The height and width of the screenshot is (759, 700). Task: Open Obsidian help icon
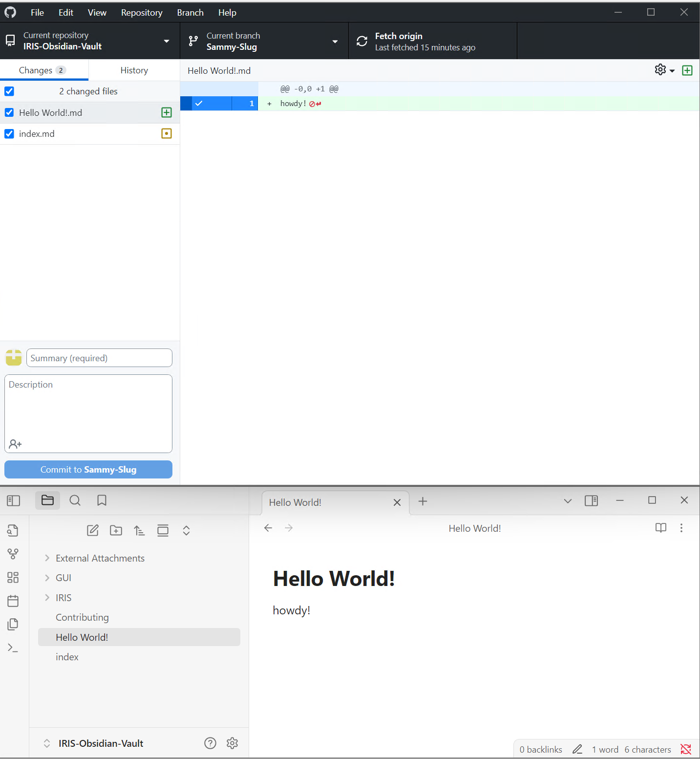point(210,743)
